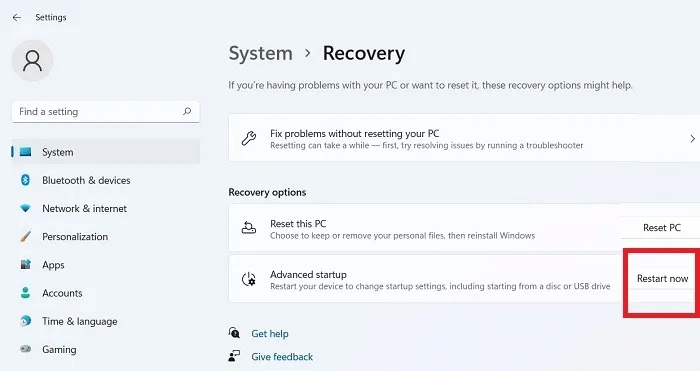Click the Bluetooth icon in sidebar

pos(25,180)
